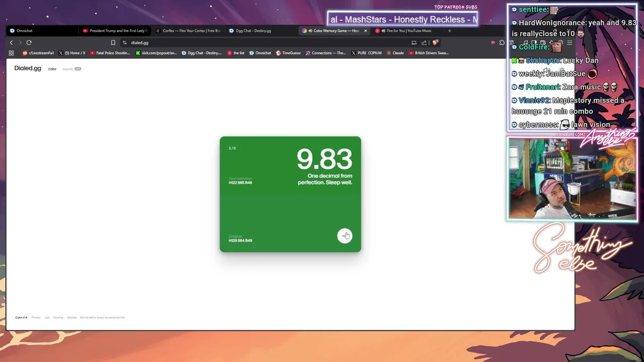
Task: Select the color mode
Action: pyautogui.click(x=52, y=69)
